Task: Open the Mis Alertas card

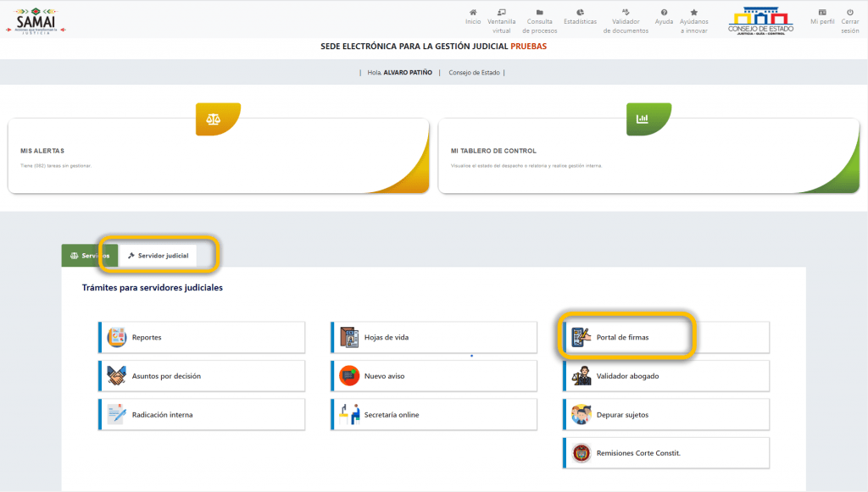Action: (218, 157)
